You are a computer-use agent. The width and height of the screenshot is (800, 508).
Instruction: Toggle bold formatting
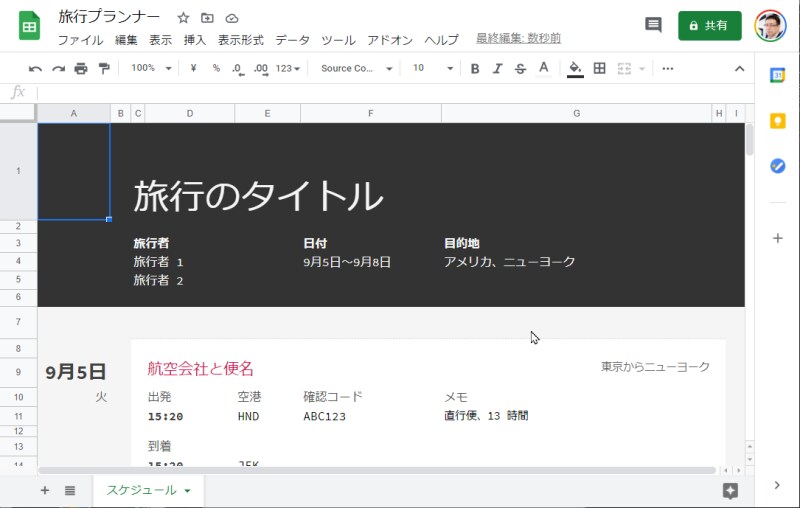click(x=474, y=68)
